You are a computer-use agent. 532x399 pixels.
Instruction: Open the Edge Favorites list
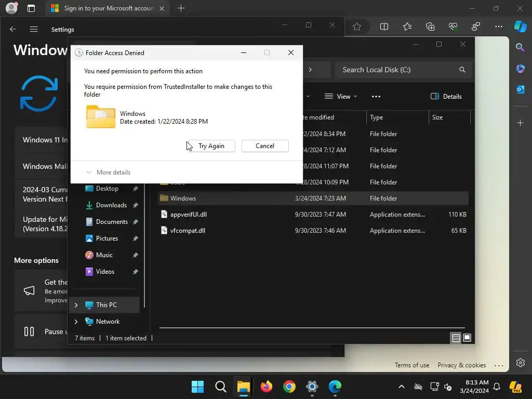tap(407, 26)
